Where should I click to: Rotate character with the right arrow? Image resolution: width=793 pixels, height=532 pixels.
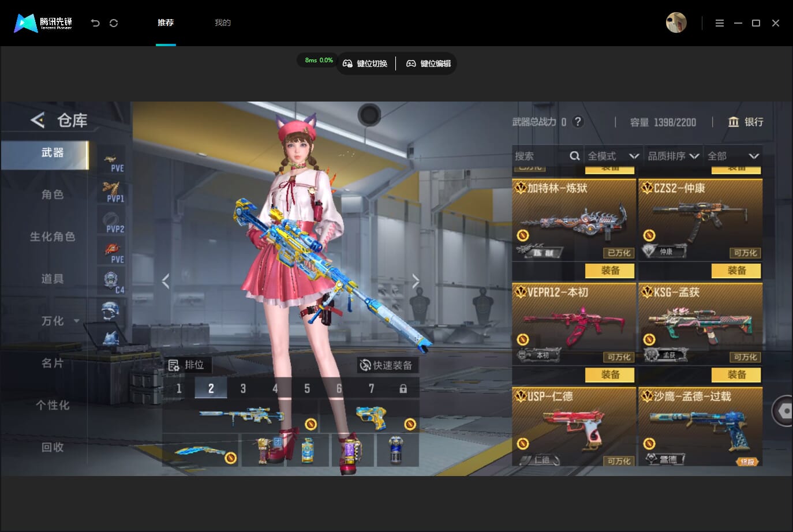(416, 281)
